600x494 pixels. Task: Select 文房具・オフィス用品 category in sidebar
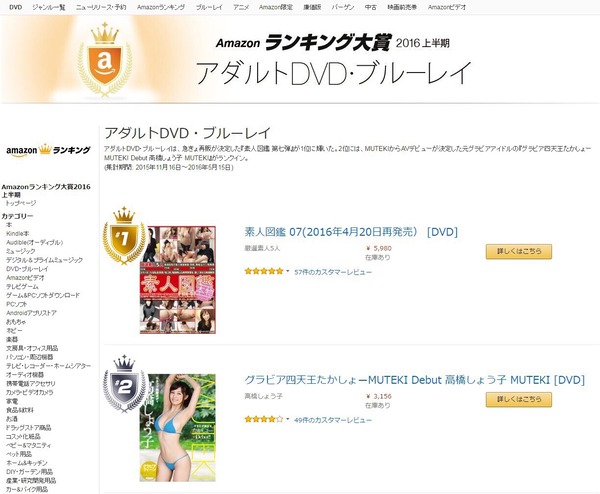coord(32,348)
